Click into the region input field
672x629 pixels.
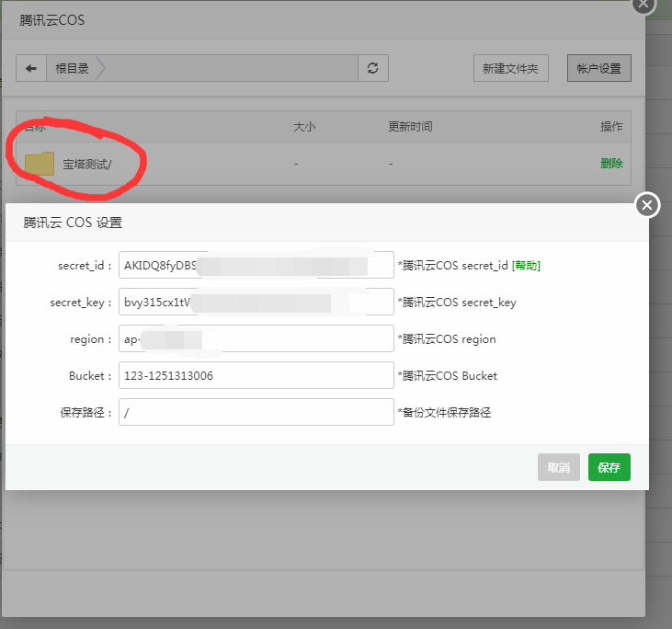click(256, 338)
